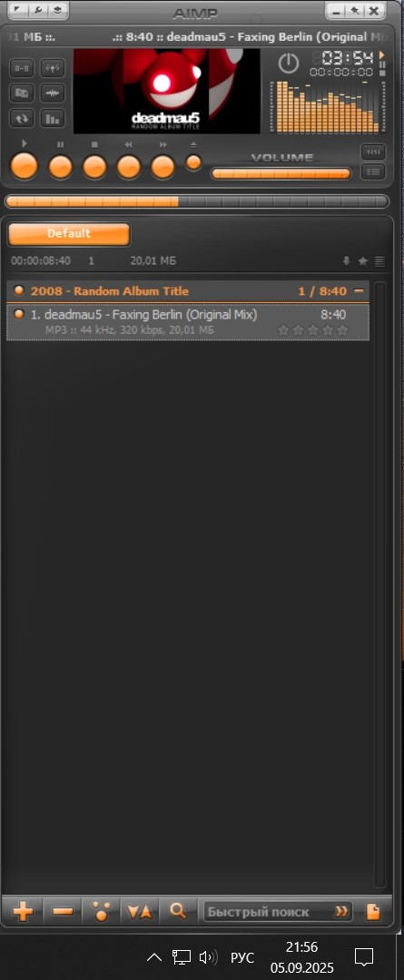Skip to the next track
The height and width of the screenshot is (980, 404).
(x=163, y=167)
